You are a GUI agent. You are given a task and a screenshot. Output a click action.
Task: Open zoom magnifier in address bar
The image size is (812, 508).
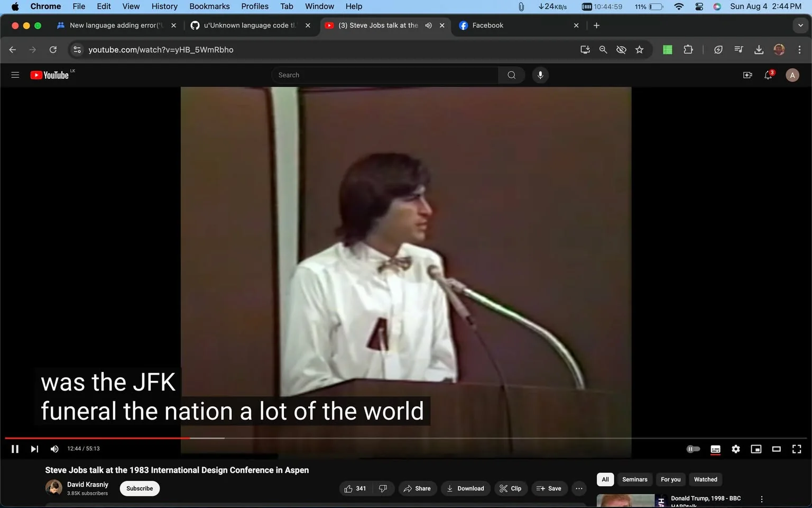(603, 50)
